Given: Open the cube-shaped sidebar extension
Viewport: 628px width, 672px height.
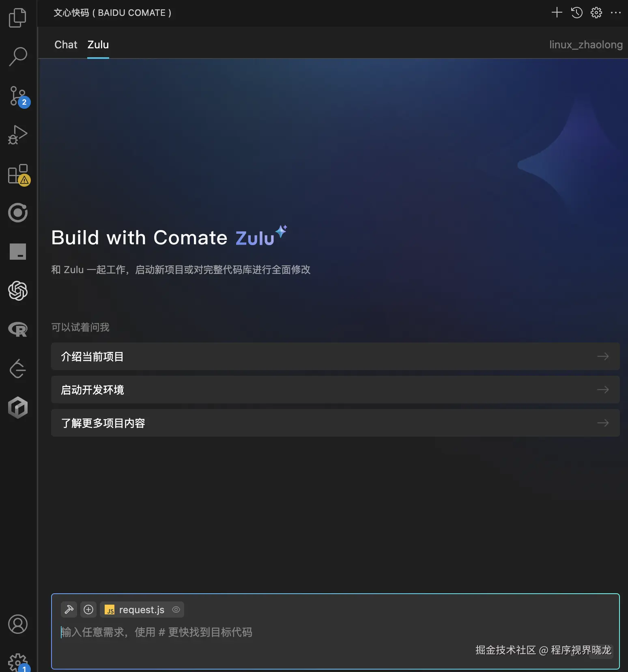Looking at the screenshot, I should point(18,407).
